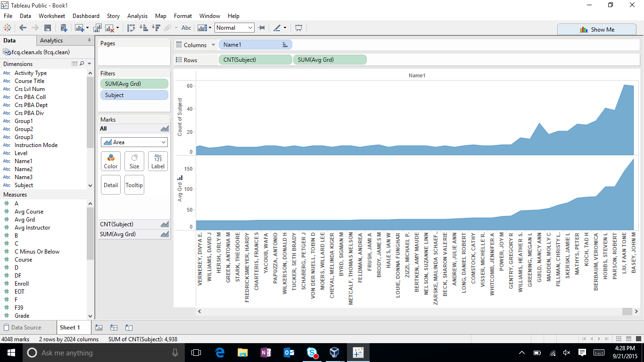Click the Size button in Marks card
Screen dimensions: 644x362
click(x=134, y=161)
